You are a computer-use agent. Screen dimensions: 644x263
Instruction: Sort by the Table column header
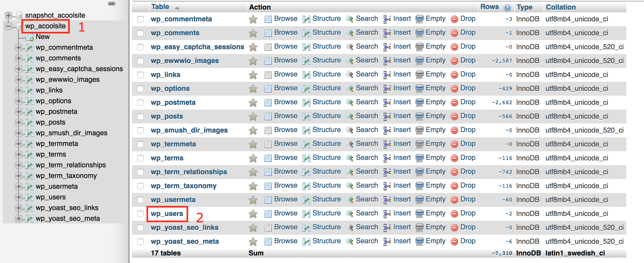coord(160,7)
